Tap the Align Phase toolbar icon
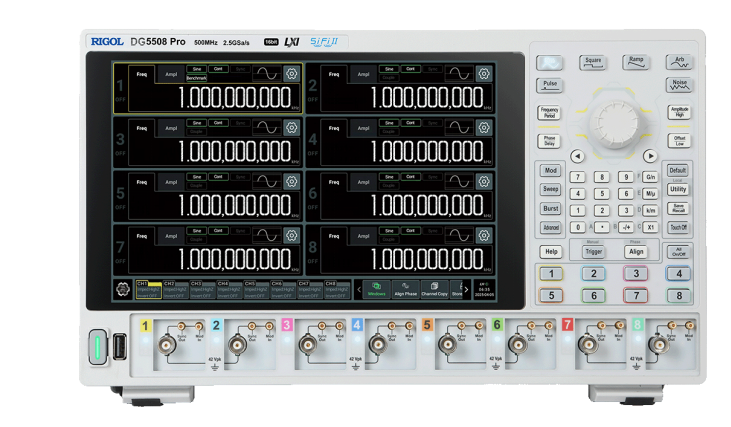Image resolution: width=731 pixels, height=427 pixels. click(406, 289)
